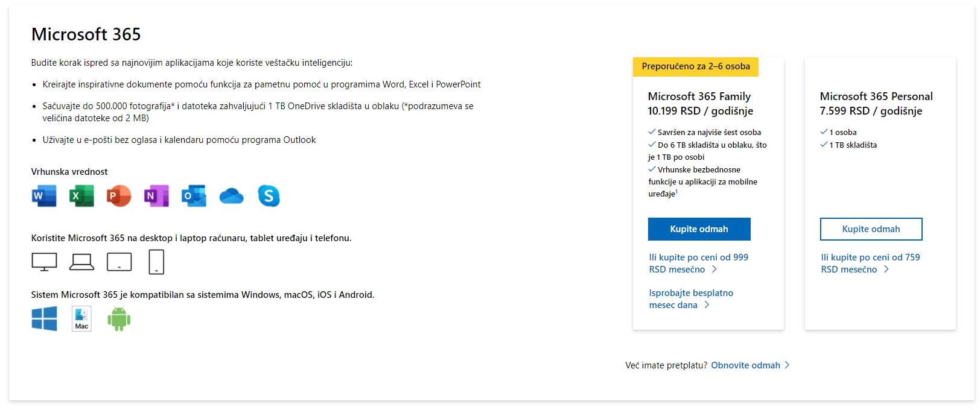Click Kupite odmah for Microsoft 365 Family
The width and height of the screenshot is (980, 410).
[699, 229]
